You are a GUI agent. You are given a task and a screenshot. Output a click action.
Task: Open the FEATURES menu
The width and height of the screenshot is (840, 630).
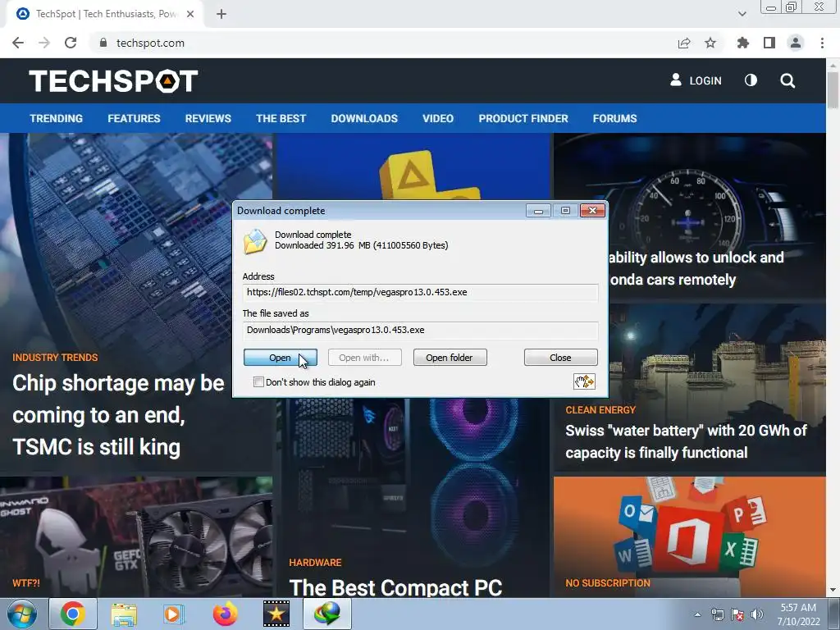134,118
